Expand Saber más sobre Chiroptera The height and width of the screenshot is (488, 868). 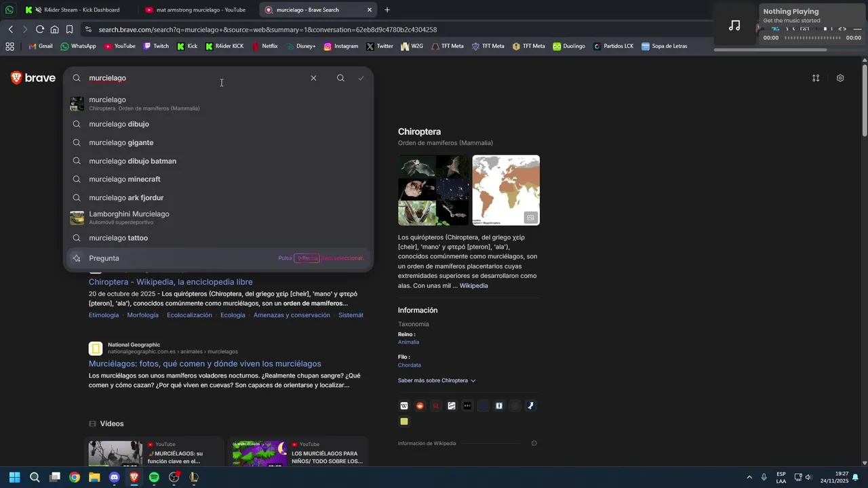(x=437, y=380)
